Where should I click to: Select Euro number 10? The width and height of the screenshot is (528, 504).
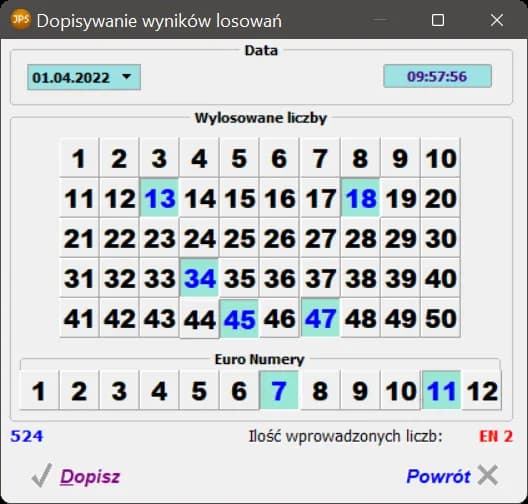point(400,390)
